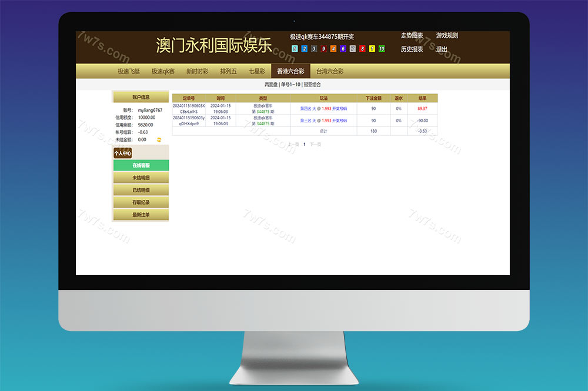Open the 存取记录 deposit records

[141, 203]
